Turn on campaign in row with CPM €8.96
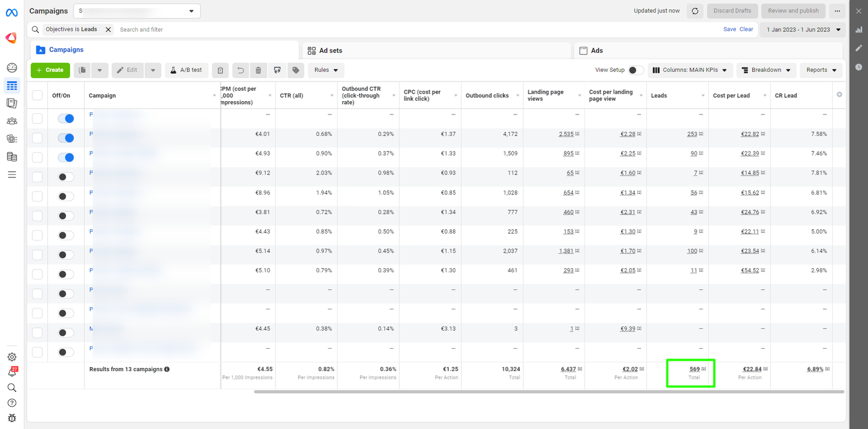The image size is (868, 429). pos(66,197)
